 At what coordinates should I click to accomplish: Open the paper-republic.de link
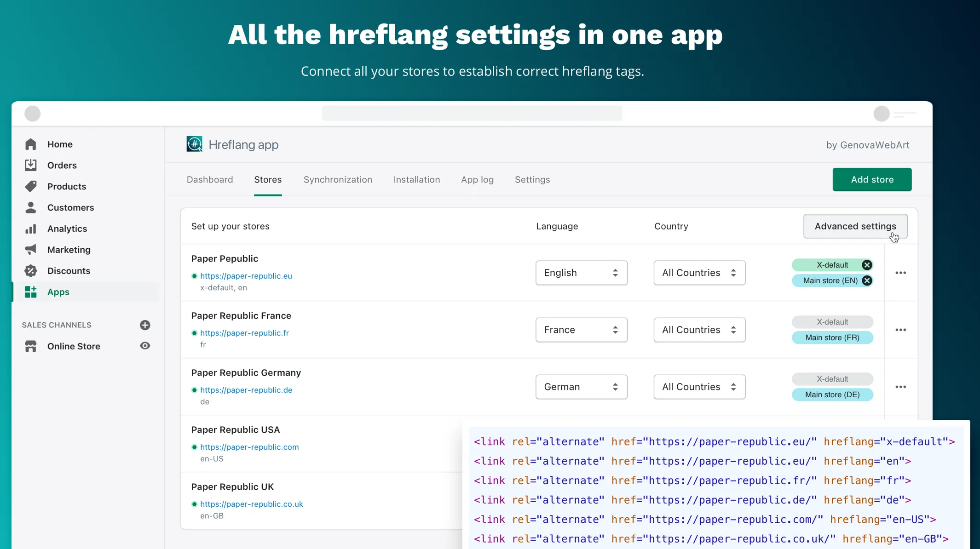[246, 390]
